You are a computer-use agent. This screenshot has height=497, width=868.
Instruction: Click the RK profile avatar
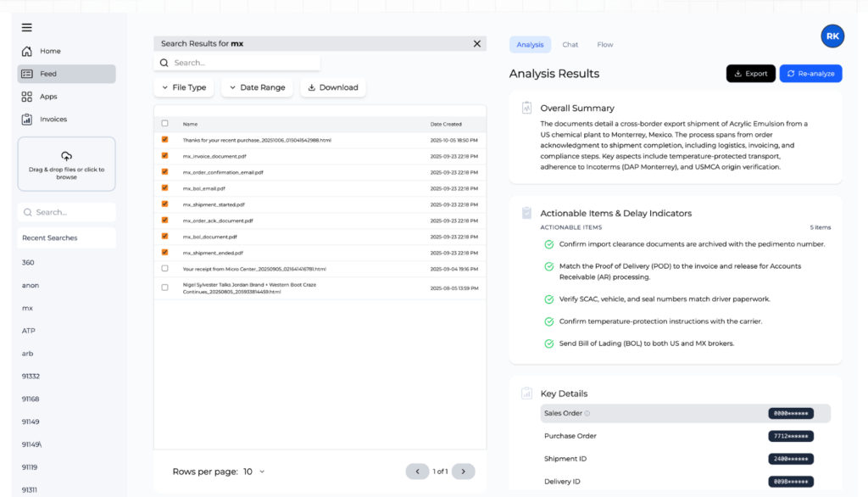832,36
